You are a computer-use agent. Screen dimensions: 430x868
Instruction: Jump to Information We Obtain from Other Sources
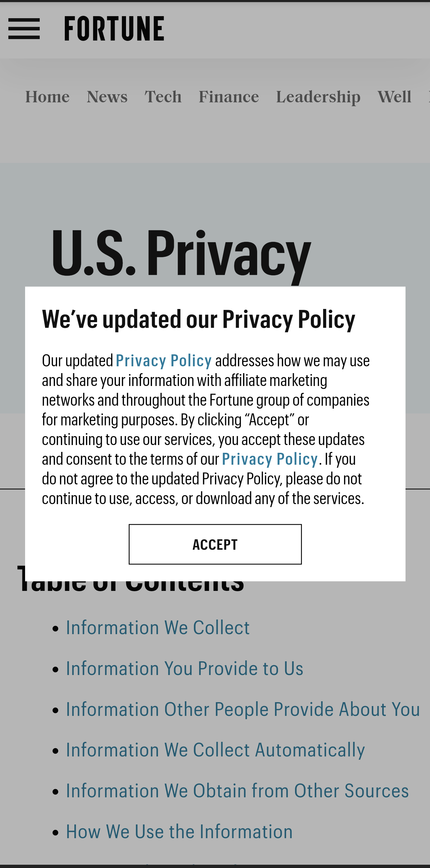237,791
